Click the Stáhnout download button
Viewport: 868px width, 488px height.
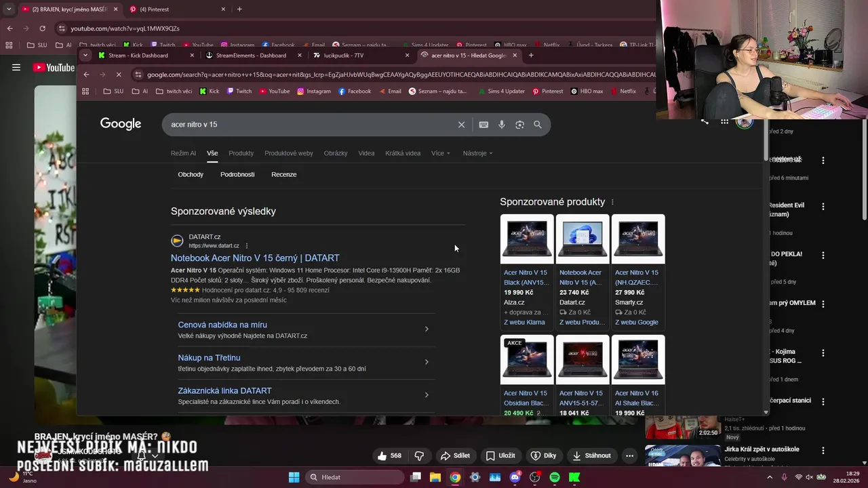(591, 455)
